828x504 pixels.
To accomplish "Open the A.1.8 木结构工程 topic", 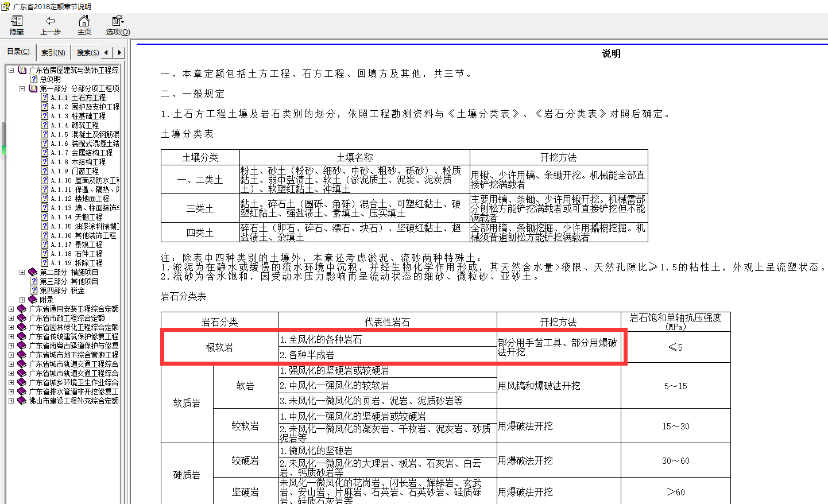I will 78,162.
